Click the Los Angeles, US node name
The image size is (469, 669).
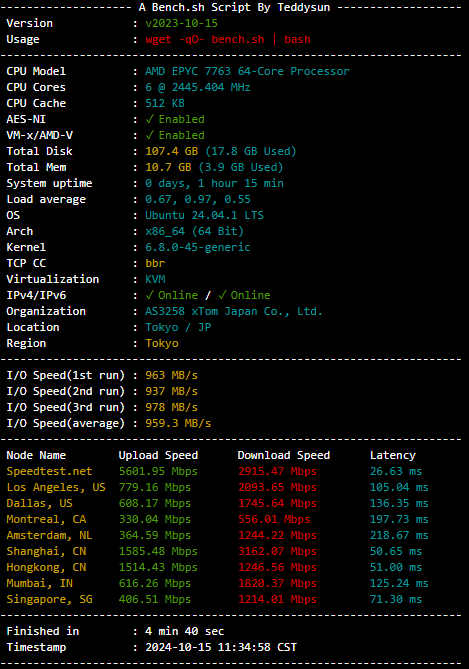pyautogui.click(x=56, y=487)
